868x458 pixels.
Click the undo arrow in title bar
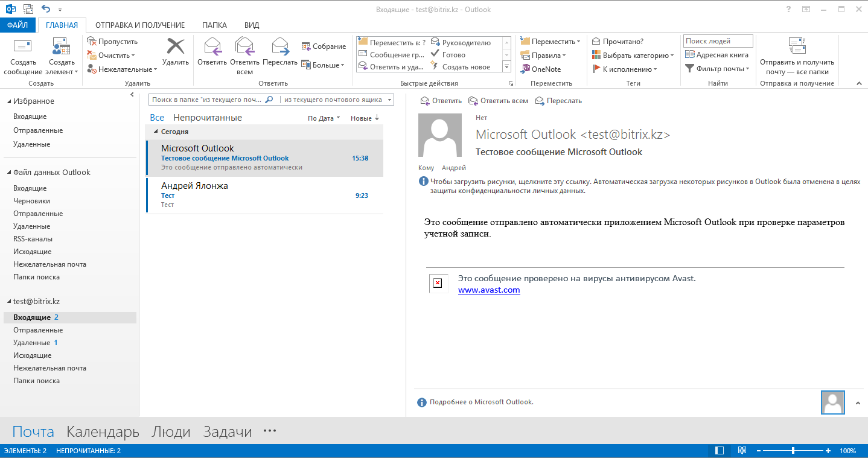point(46,9)
